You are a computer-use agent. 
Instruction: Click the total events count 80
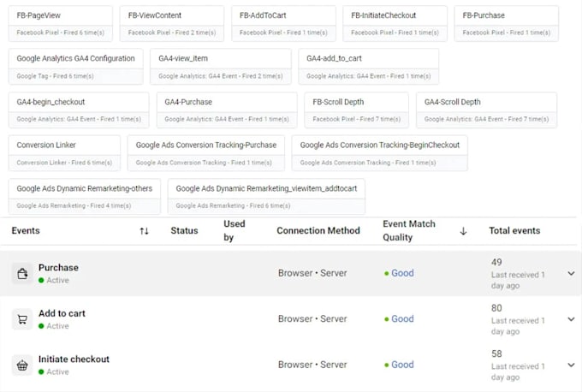[496, 308]
